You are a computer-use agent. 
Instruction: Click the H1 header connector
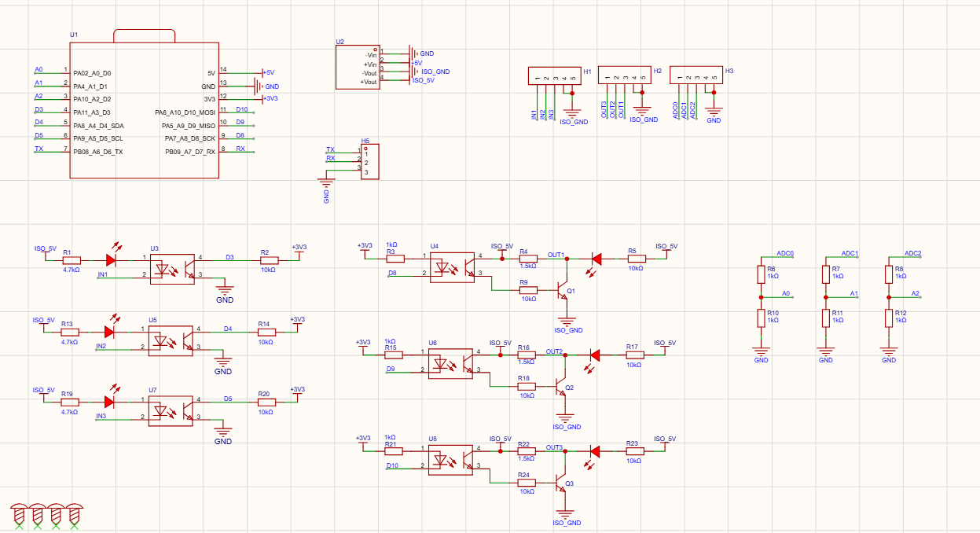[x=553, y=76]
